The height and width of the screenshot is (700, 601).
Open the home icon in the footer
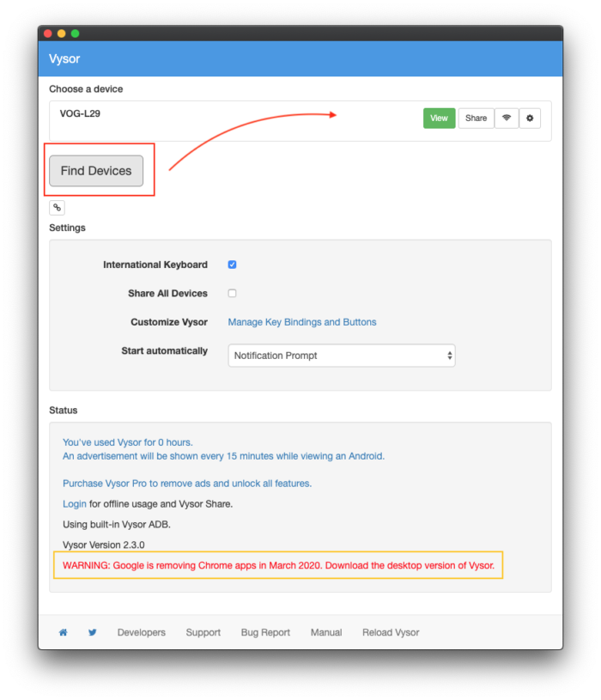(64, 632)
